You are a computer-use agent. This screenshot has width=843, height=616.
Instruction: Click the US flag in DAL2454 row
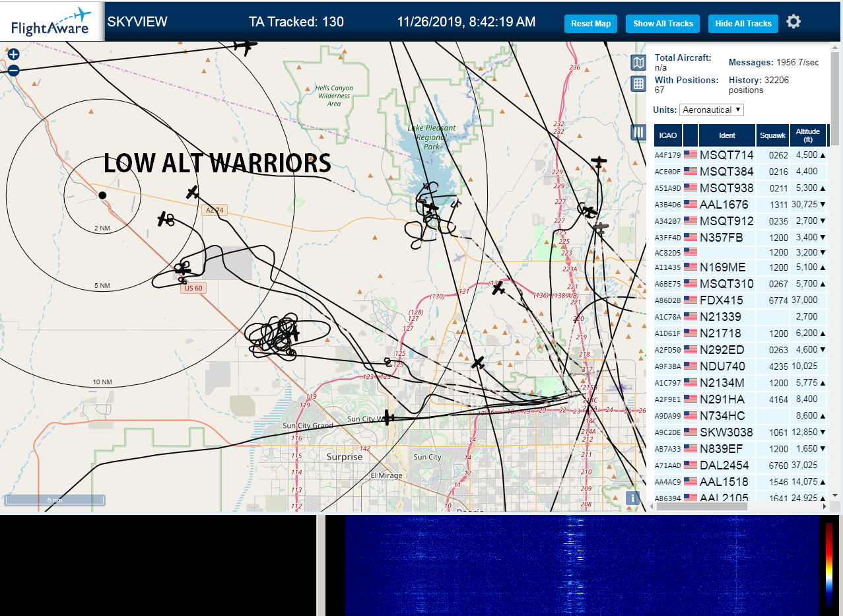(x=691, y=465)
